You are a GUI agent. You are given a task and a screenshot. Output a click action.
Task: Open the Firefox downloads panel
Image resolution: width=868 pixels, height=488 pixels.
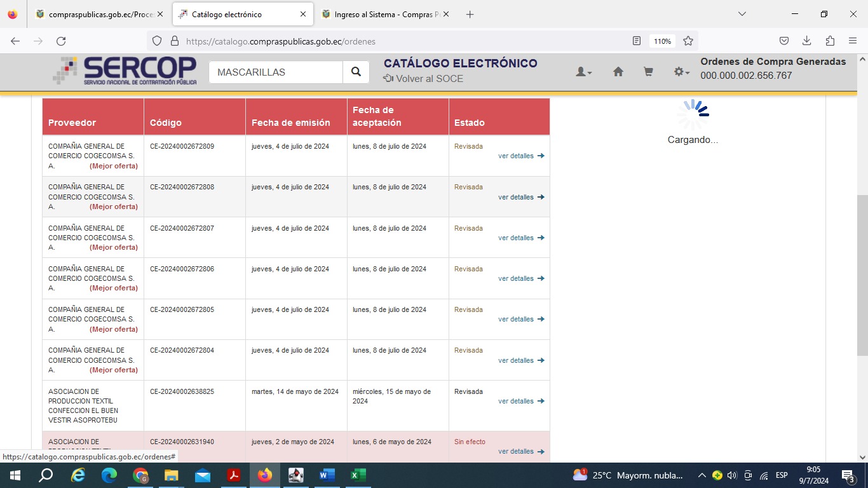[x=806, y=41]
